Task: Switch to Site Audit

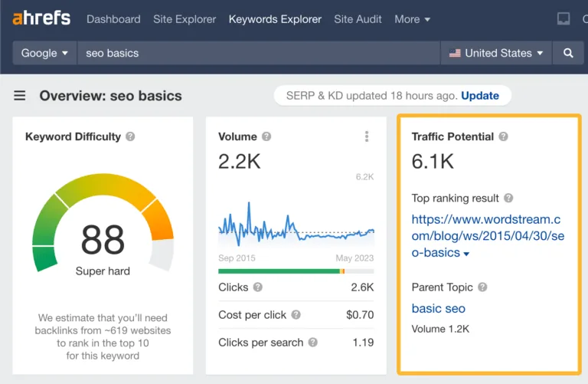Action: pyautogui.click(x=358, y=19)
